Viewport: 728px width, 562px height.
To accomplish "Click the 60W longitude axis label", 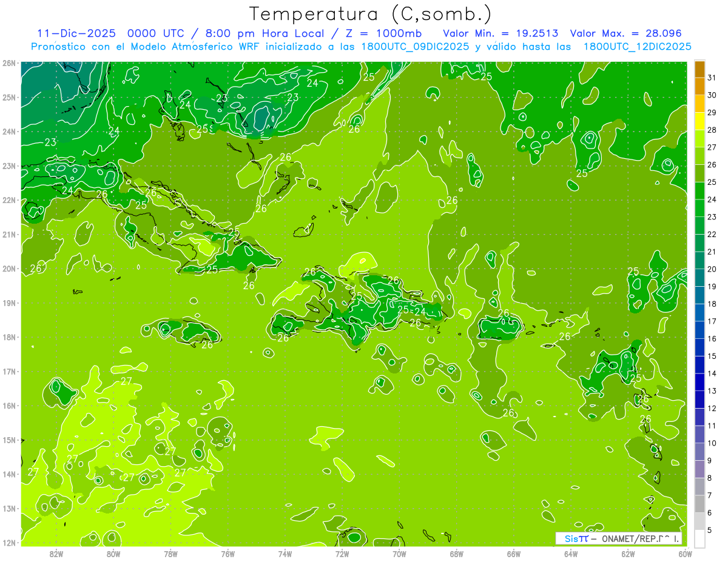I will (x=685, y=554).
